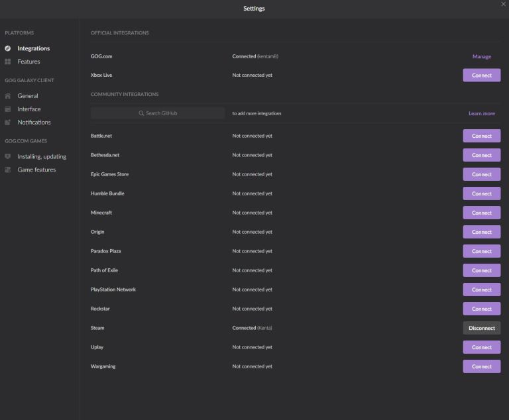Connect the Bethesda.net integration
This screenshot has height=420, width=509.
pos(482,155)
